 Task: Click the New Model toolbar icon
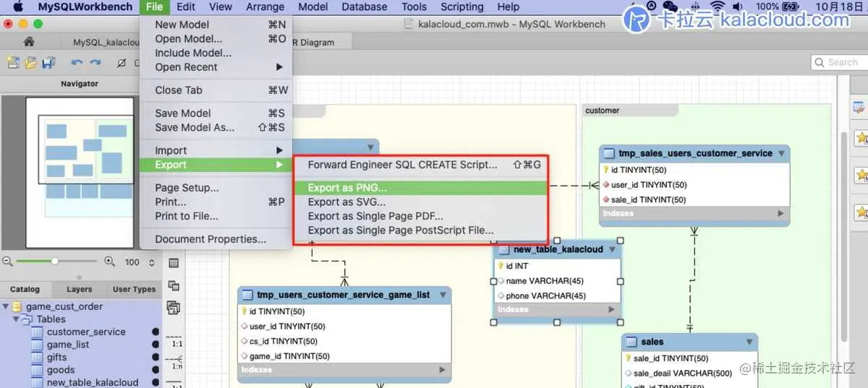(14, 63)
